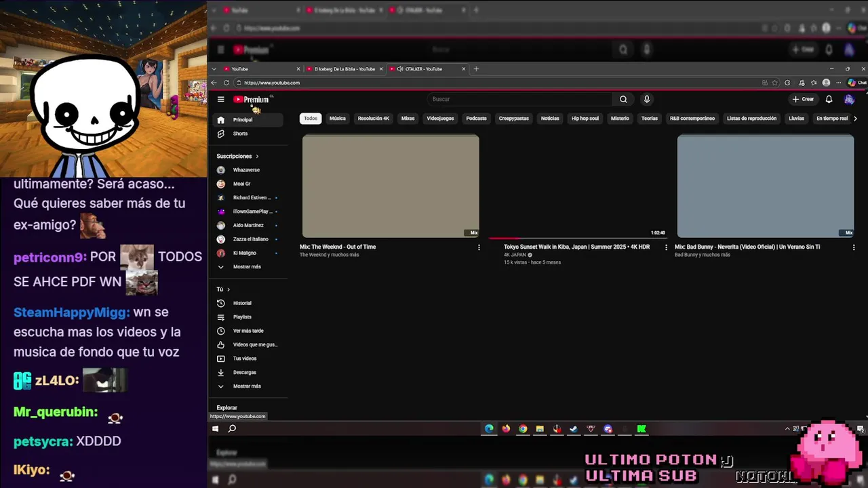This screenshot has width=868, height=488.
Task: Select Listas de reproducción chip
Action: pos(751,118)
